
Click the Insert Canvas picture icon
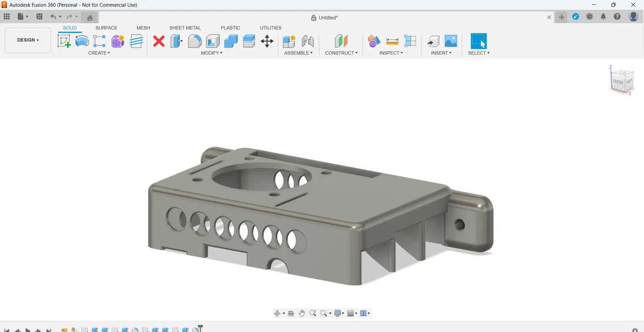451,41
